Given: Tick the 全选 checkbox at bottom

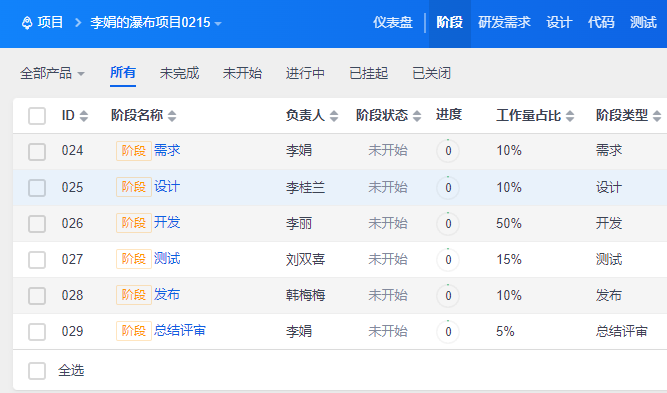Looking at the screenshot, I should [x=37, y=371].
